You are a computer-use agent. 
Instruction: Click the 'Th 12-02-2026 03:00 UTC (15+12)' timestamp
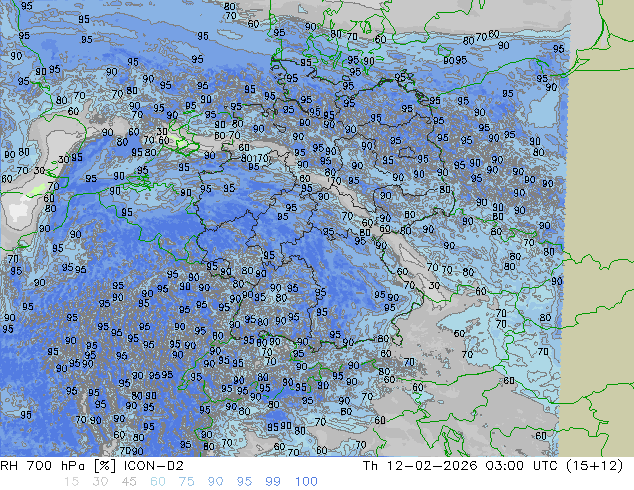pyautogui.click(x=493, y=466)
